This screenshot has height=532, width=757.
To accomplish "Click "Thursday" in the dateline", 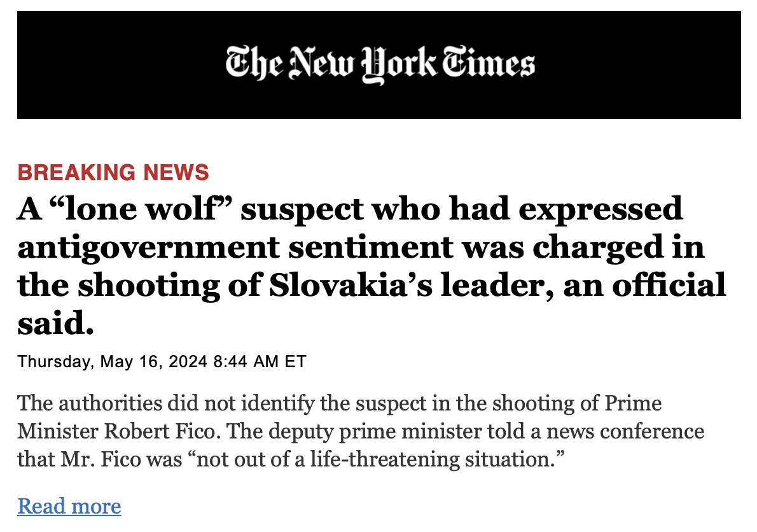I will point(55,362).
